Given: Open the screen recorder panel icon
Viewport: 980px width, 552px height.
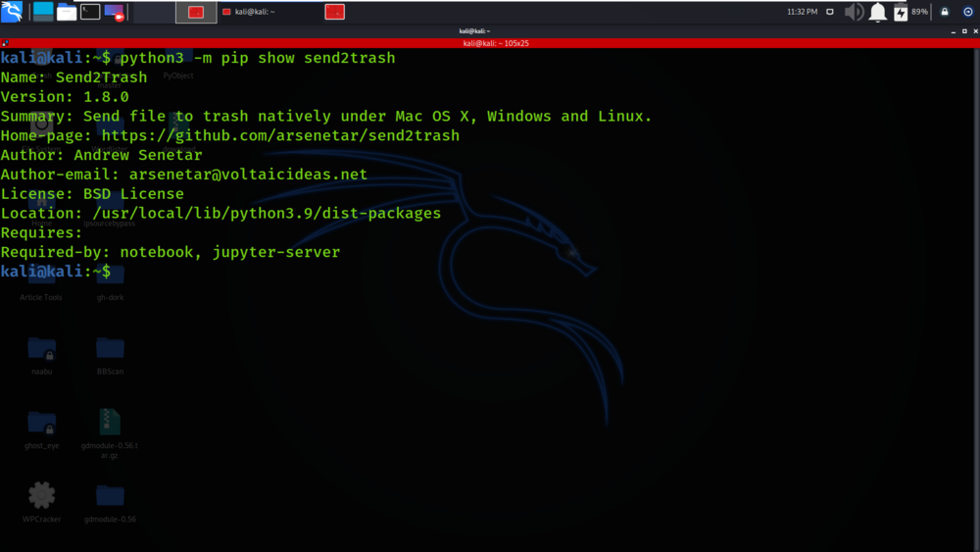Looking at the screenshot, I should coord(114,11).
